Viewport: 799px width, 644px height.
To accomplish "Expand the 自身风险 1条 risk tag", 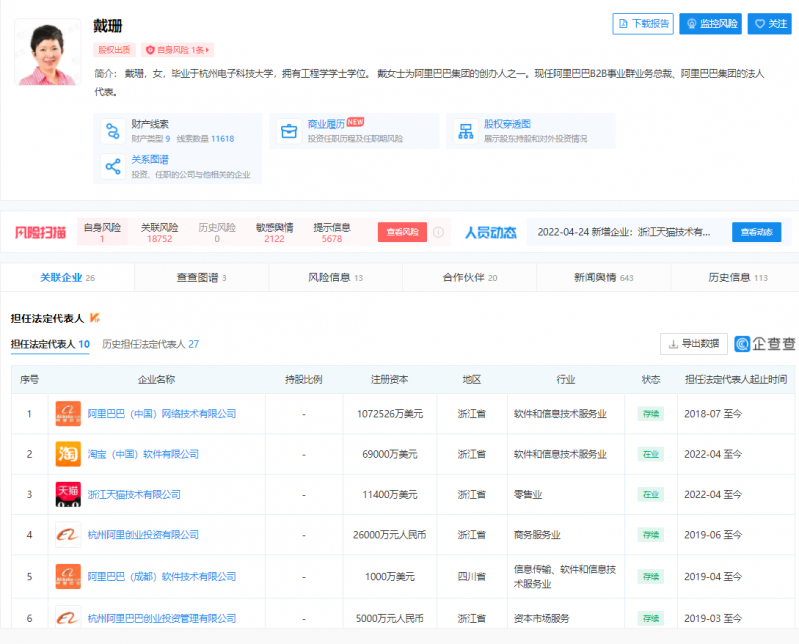I will tap(177, 50).
